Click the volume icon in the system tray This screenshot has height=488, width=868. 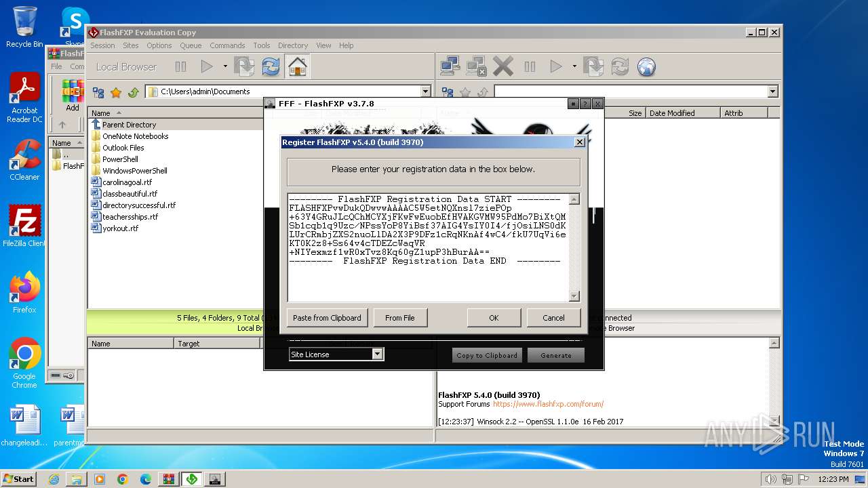pos(771,479)
